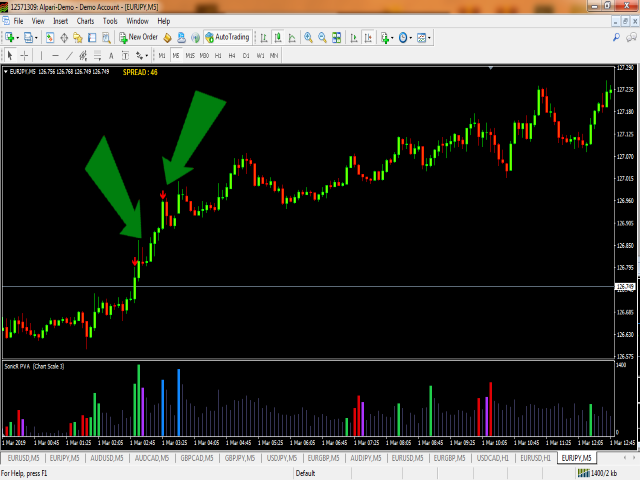This screenshot has height=480, width=640.
Task: Select the crosshair tool
Action: (24, 56)
